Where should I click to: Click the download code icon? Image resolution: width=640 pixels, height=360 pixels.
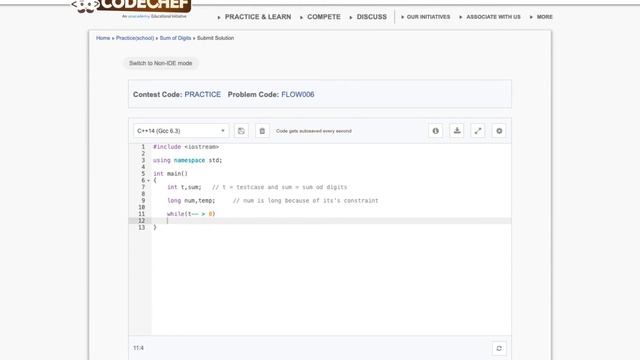click(457, 131)
